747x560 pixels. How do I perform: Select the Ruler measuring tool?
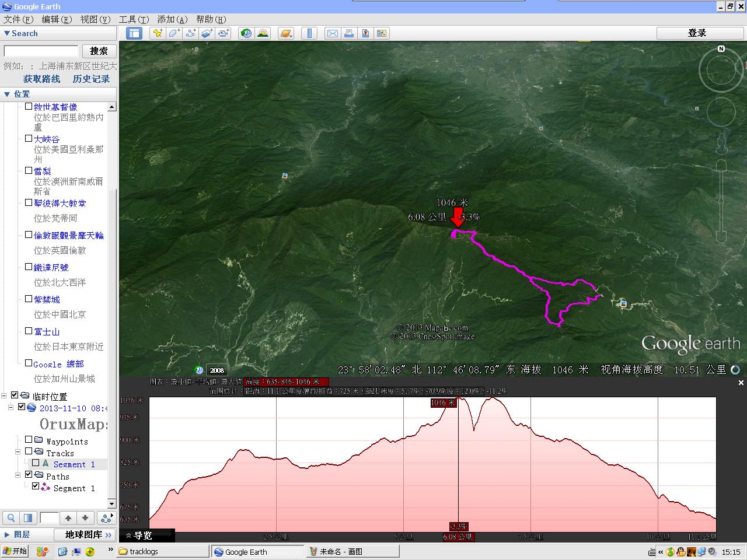coord(310,33)
